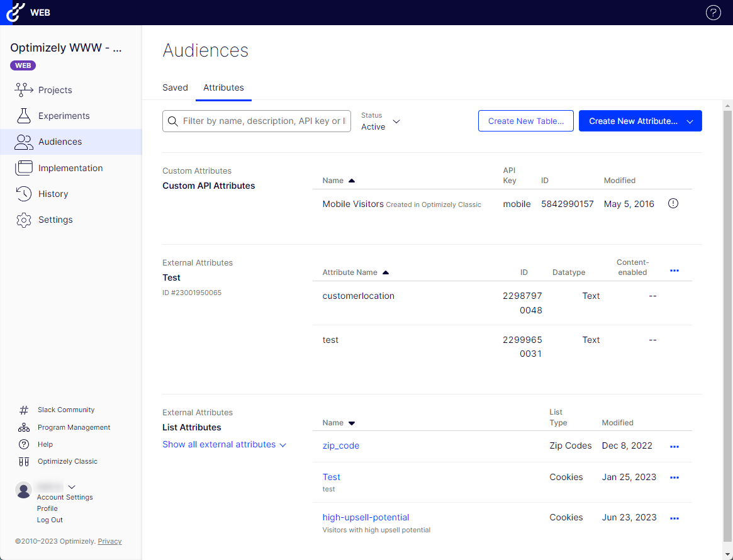Click the attribute filter search field
The height and width of the screenshot is (560, 733).
pyautogui.click(x=263, y=121)
